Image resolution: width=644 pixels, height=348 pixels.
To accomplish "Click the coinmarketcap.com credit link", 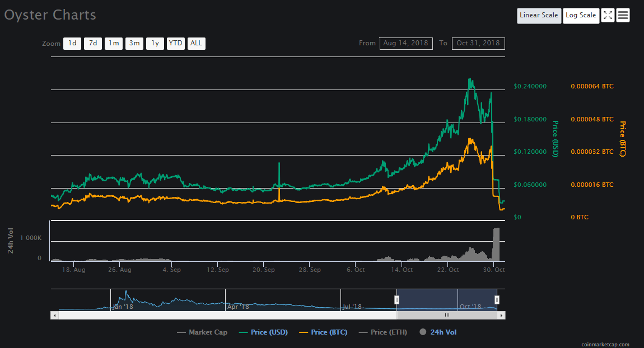I will 605,344.
